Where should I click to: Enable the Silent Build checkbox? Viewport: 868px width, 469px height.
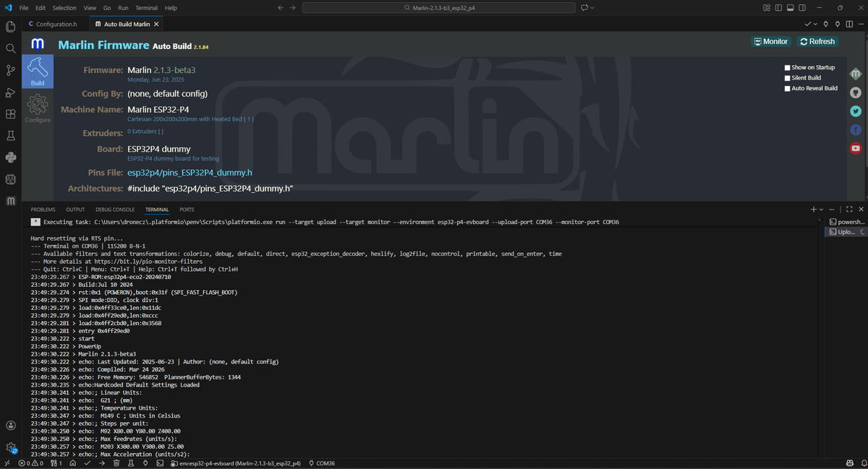(x=788, y=78)
